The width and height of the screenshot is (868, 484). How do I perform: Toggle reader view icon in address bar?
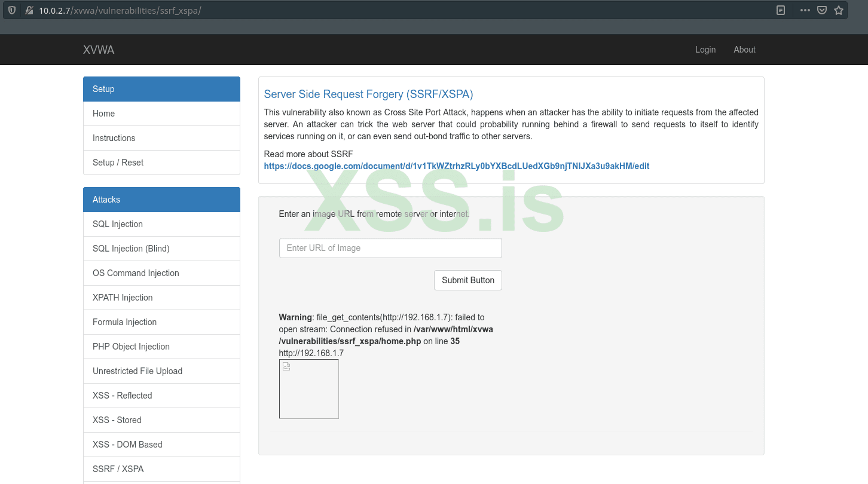780,10
